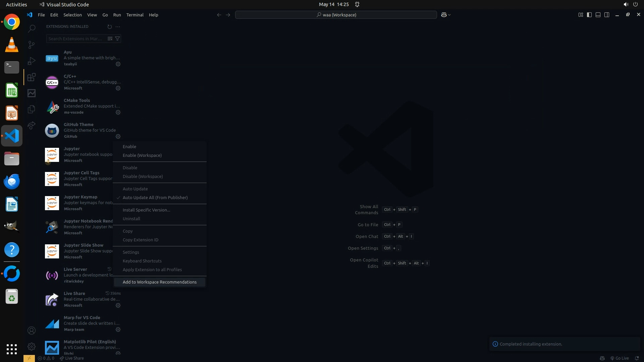Open Run and Debug view icon
Image resolution: width=644 pixels, height=362 pixels.
point(32,61)
